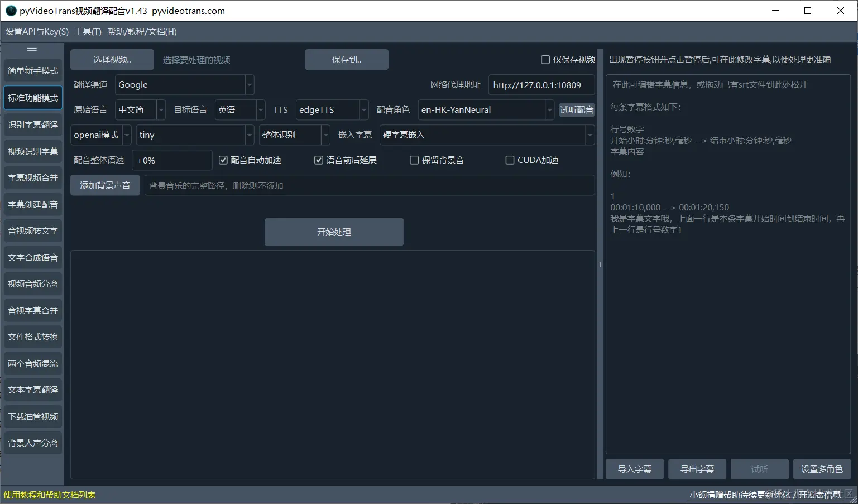
Task: Switch to 下载油管视频 mode in sidebar
Action: click(33, 416)
